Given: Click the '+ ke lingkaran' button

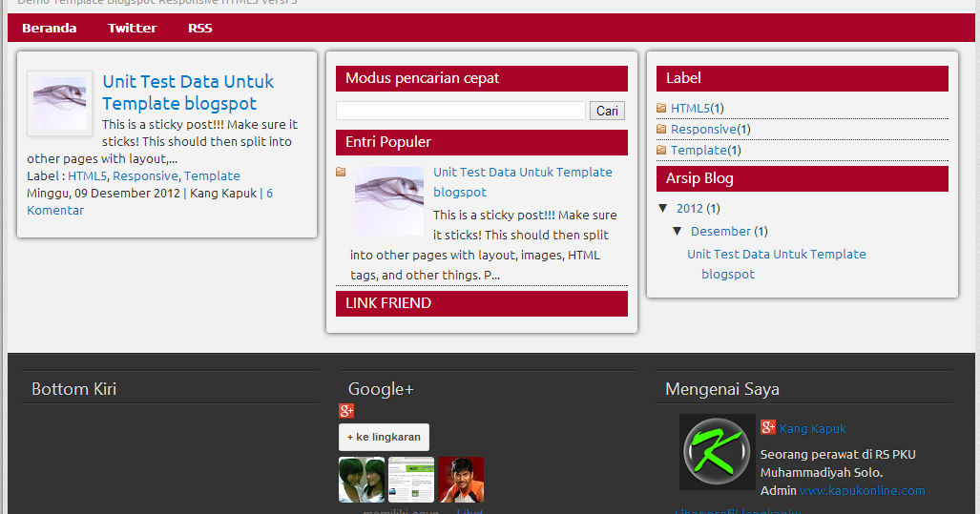Looking at the screenshot, I should click(x=384, y=437).
